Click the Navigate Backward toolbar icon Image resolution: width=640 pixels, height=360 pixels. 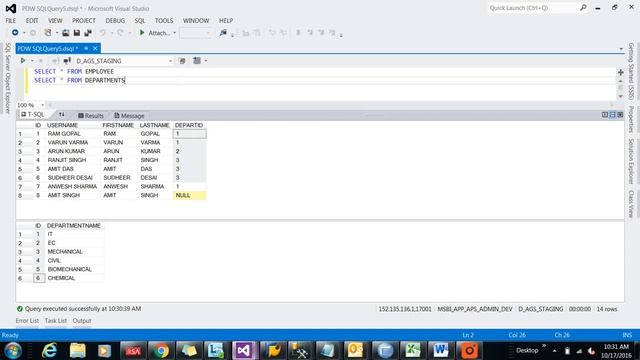(15, 33)
